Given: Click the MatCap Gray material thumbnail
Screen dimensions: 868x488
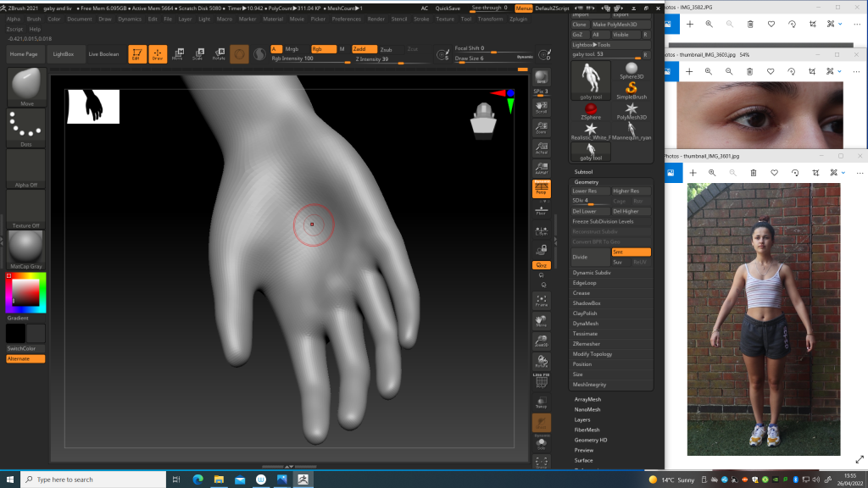Looking at the screenshot, I should (25, 249).
